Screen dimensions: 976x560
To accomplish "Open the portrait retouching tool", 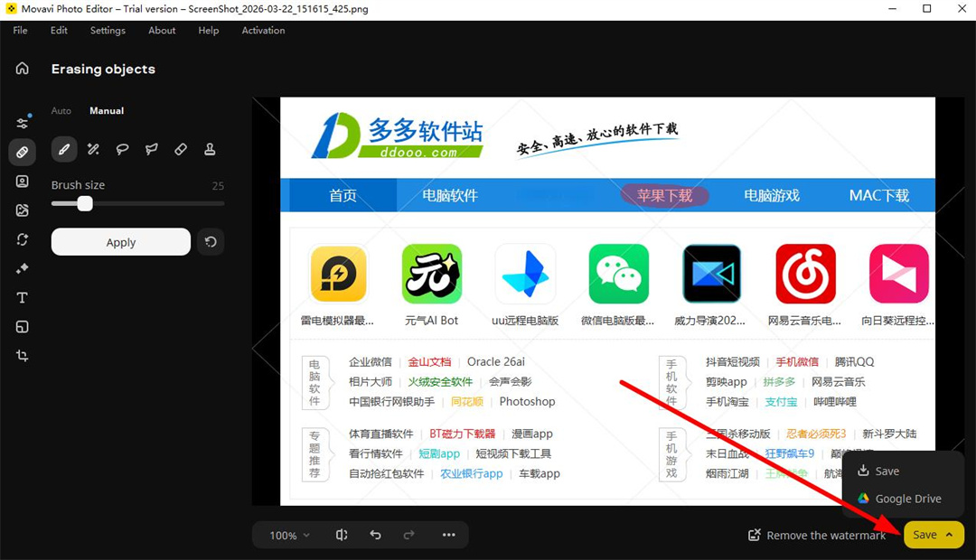I will point(23,181).
